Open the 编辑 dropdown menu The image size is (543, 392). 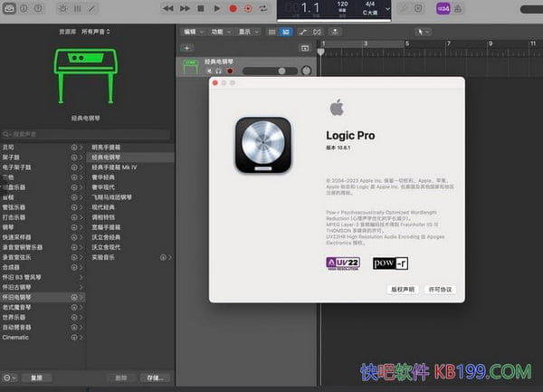pyautogui.click(x=192, y=31)
